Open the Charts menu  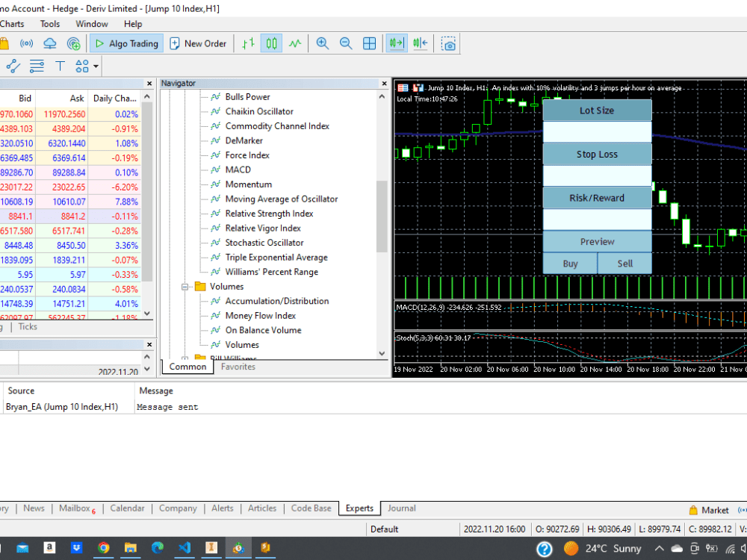tap(12, 24)
